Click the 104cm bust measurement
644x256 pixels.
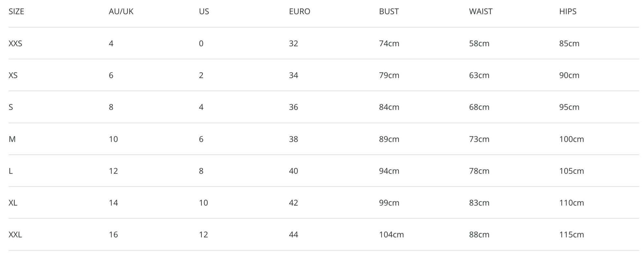pos(391,235)
